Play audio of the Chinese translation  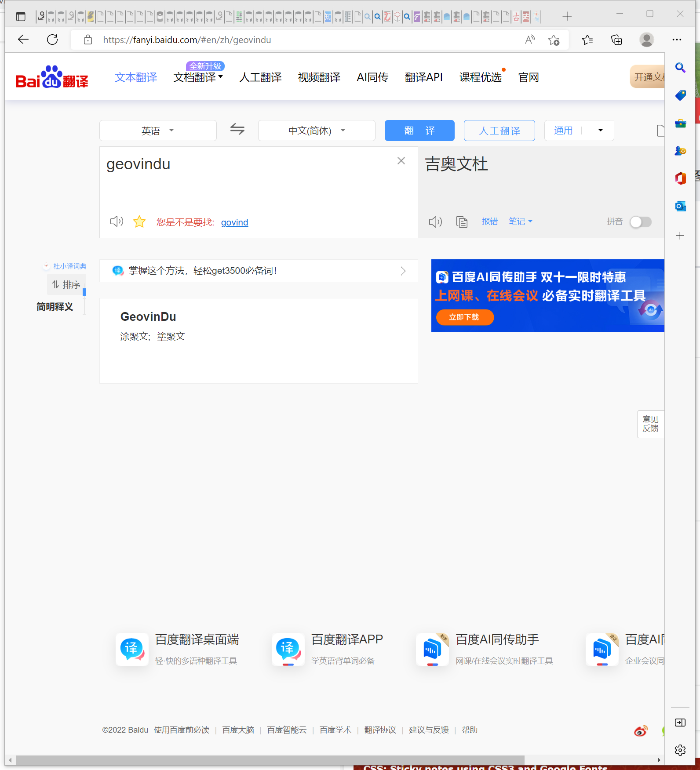[x=435, y=222]
